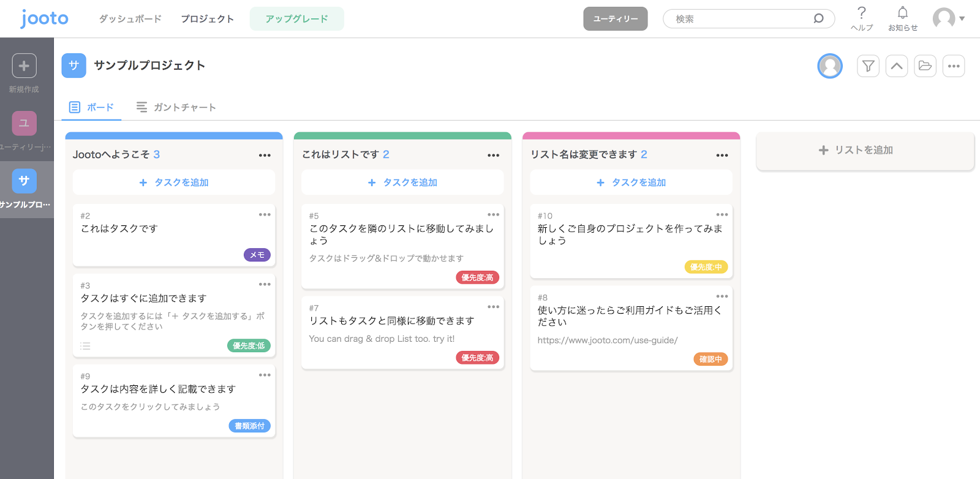
Task: Open これはリストです list options menu
Action: 494,156
